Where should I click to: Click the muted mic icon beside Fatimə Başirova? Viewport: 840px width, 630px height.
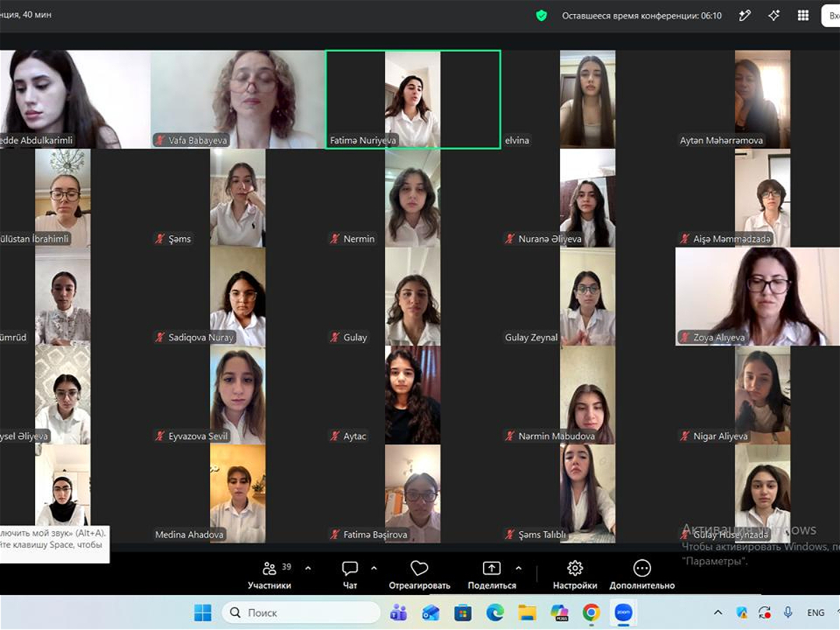pos(335,535)
